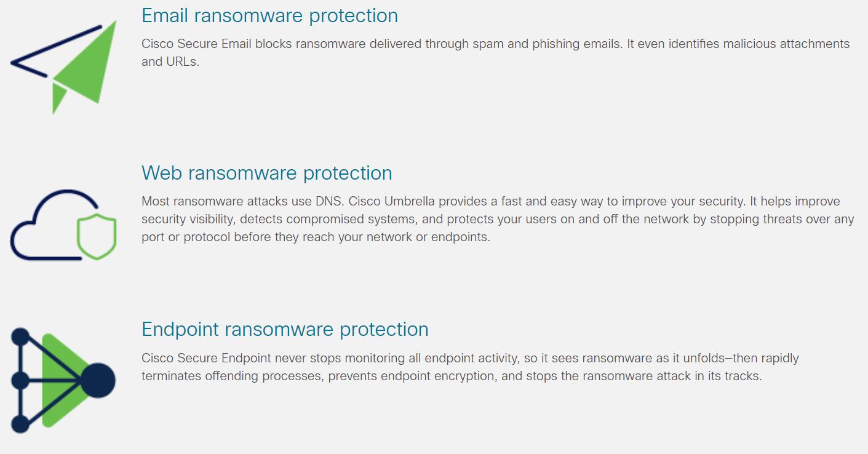Click the large dark circle node of endpoint icon
The image size is (868, 454).
click(x=97, y=380)
